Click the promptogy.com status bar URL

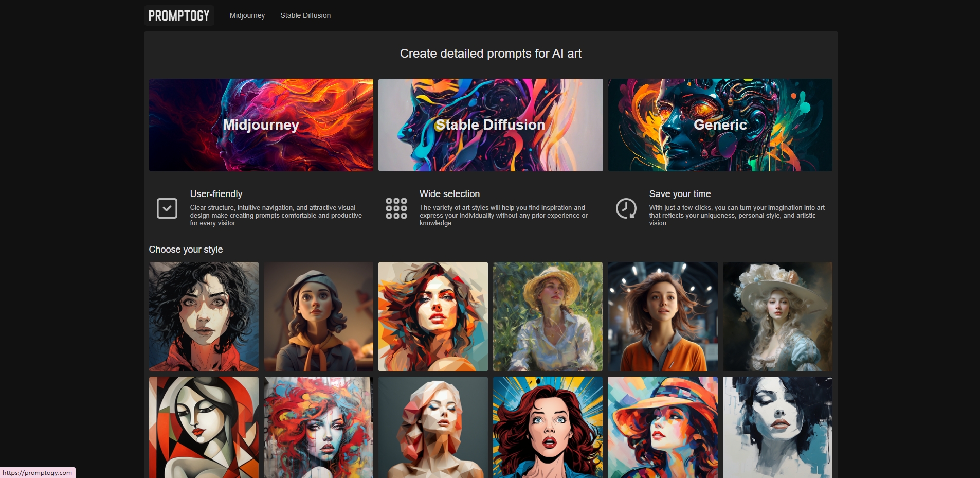(38, 473)
